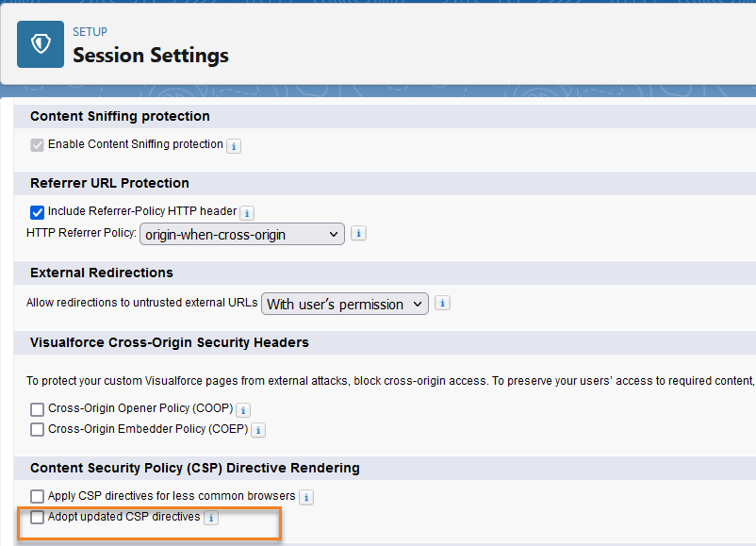Open info icon beside Adopt updated CSP directives

click(x=211, y=518)
